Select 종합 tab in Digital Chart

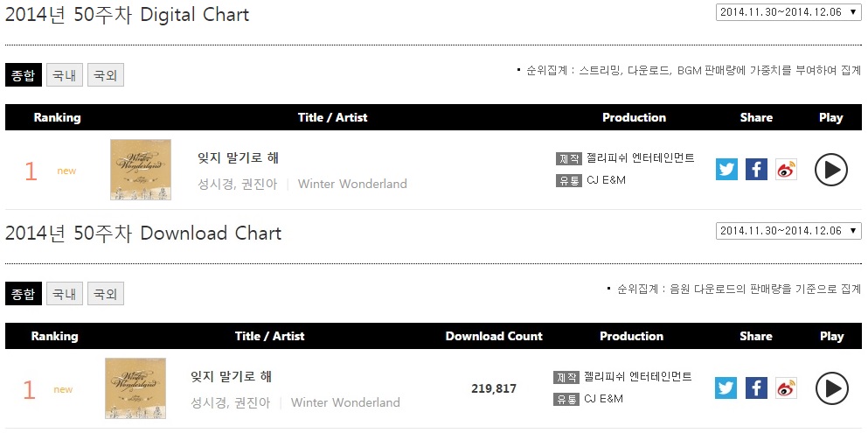[x=24, y=75]
